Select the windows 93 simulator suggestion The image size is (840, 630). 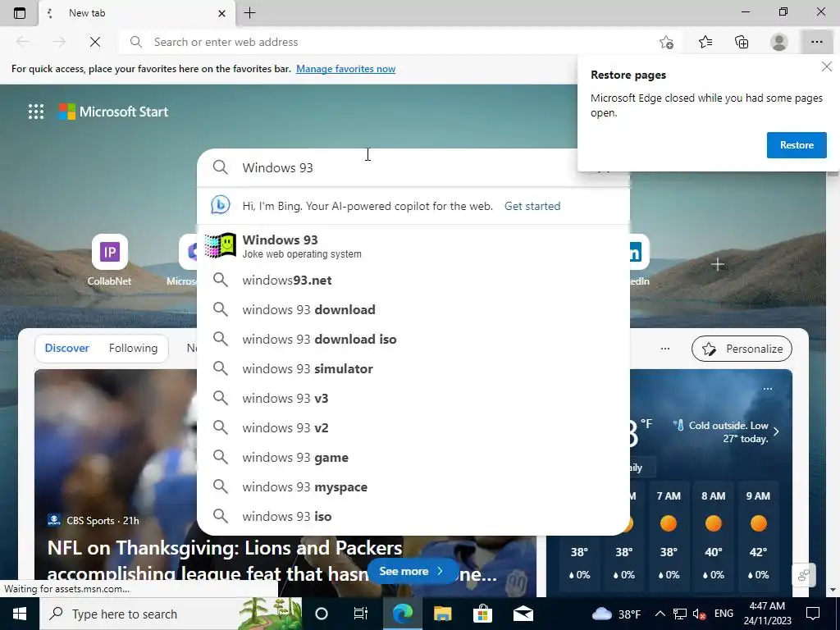[413, 368]
